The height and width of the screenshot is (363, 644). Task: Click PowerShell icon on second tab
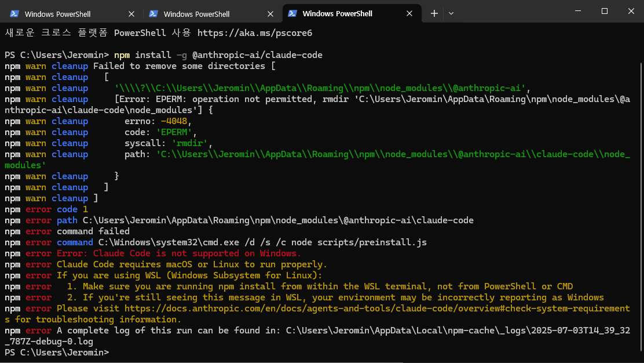point(153,14)
